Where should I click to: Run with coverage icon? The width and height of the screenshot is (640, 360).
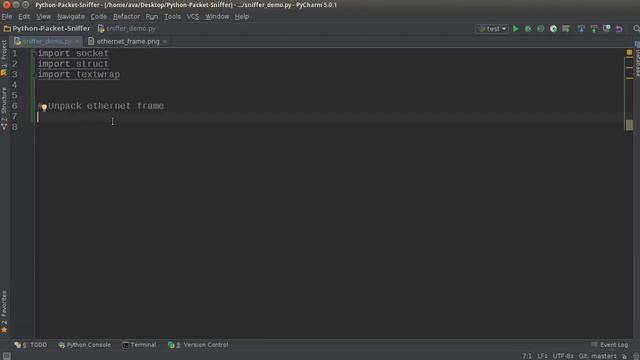(540, 29)
